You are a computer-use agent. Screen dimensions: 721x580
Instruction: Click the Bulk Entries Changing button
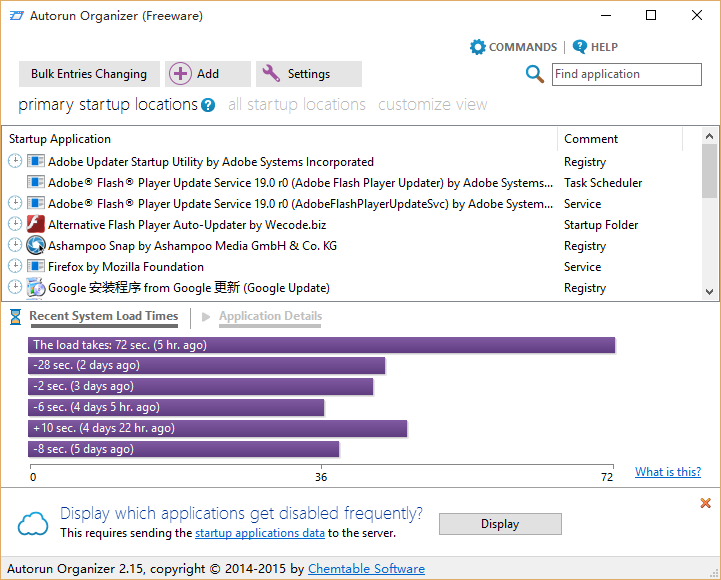pyautogui.click(x=89, y=74)
